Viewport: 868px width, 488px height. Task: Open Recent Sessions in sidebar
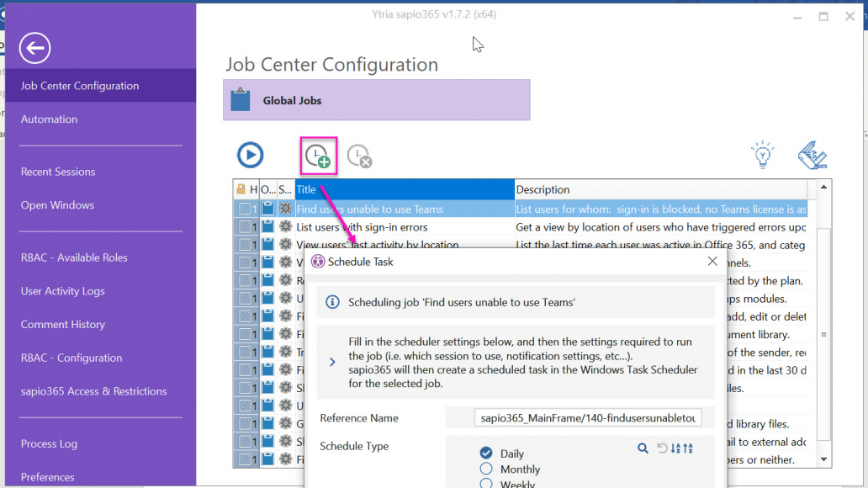[58, 172]
